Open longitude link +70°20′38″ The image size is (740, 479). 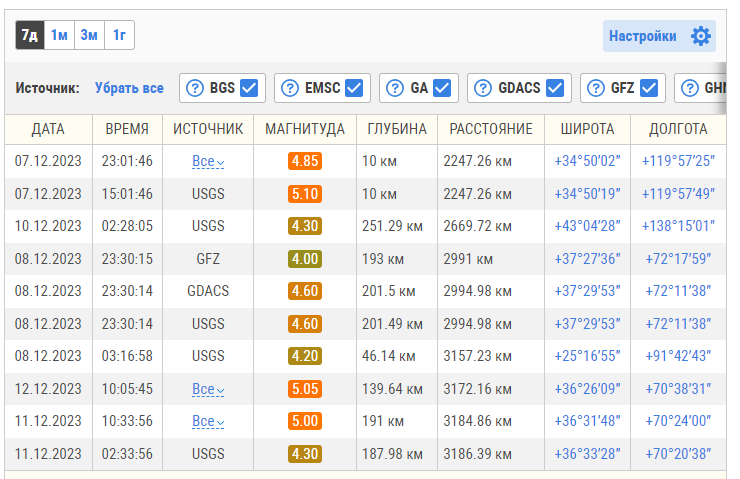(x=678, y=454)
